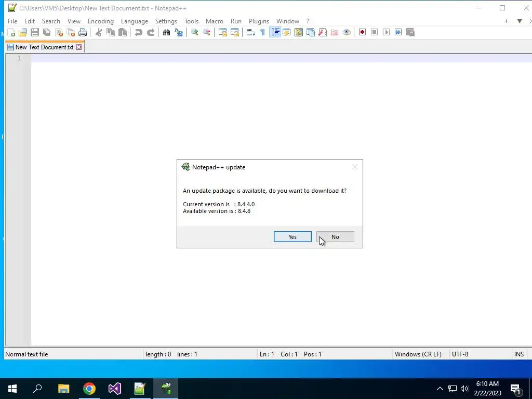
Task: Open the Run menu
Action: click(x=236, y=21)
